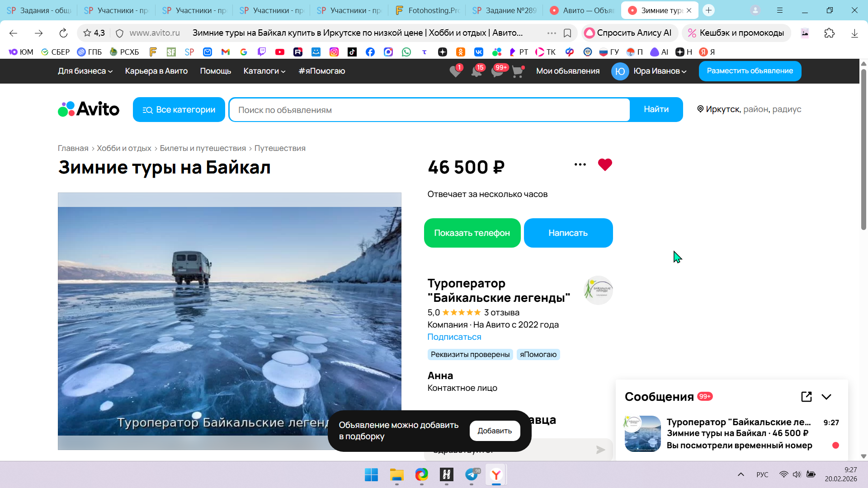868x488 pixels.
Task: Toggle subscription via Подписаться link
Action: (x=454, y=337)
